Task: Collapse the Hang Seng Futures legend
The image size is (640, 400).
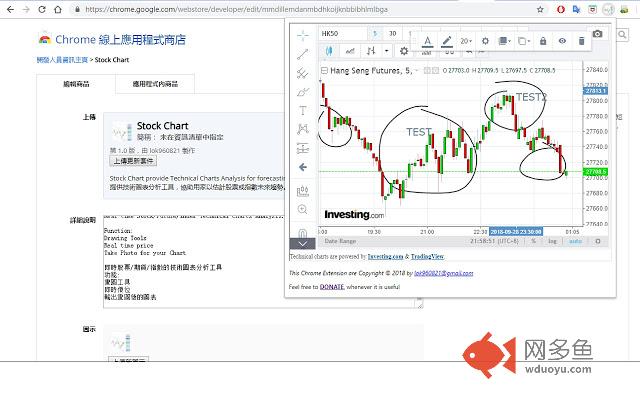Action: tap(324, 71)
